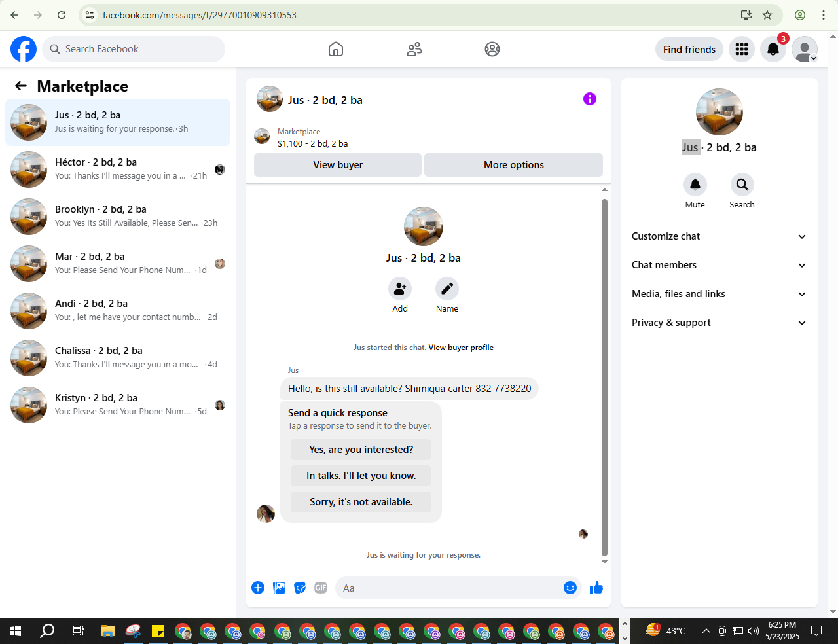Expand Privacy & support section
The image size is (838, 644).
[720, 323]
